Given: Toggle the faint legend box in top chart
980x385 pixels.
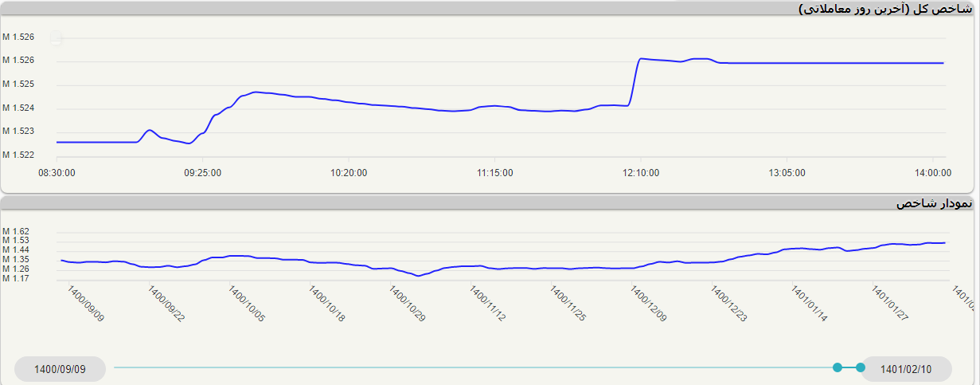Looking at the screenshot, I should (56, 37).
